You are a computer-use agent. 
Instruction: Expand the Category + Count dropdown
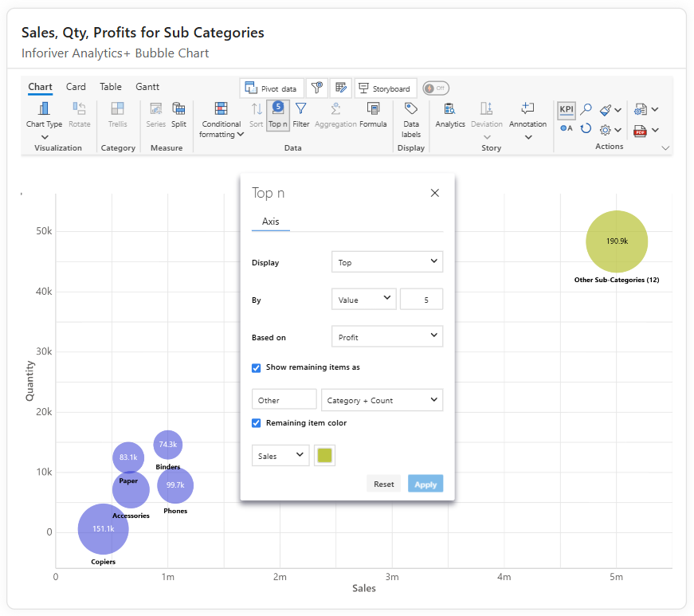click(382, 400)
